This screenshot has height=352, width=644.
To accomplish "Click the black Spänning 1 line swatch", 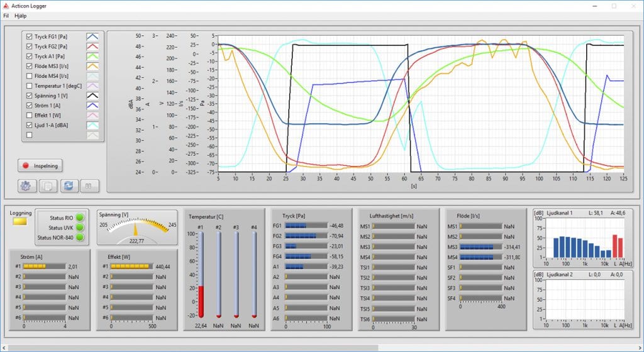I will tap(92, 96).
